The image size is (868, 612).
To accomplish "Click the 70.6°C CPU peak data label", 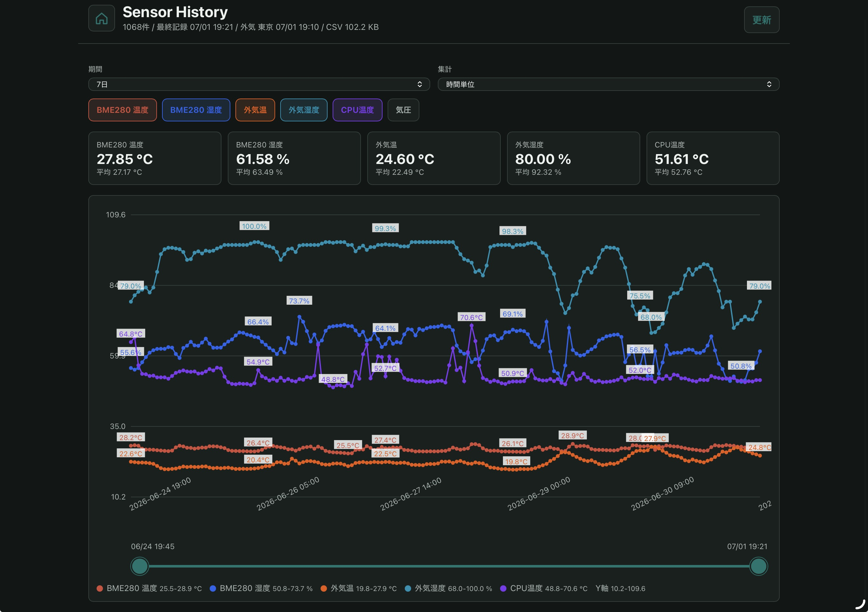I will (471, 317).
